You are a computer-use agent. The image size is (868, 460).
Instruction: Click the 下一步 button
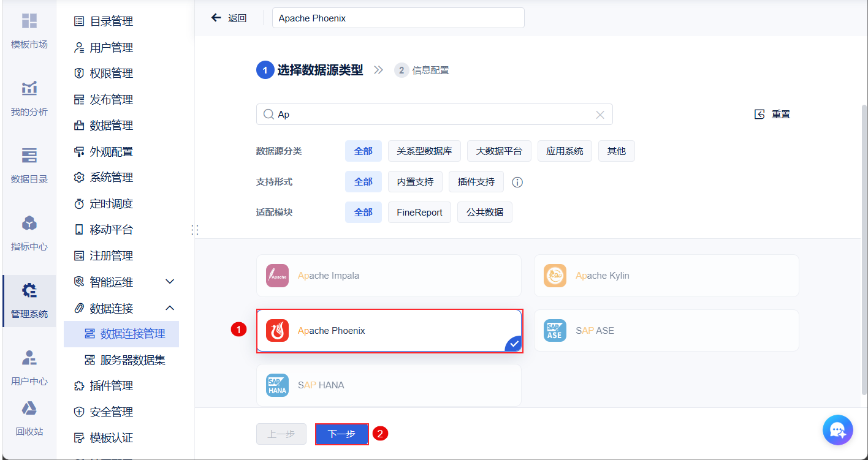click(x=341, y=434)
